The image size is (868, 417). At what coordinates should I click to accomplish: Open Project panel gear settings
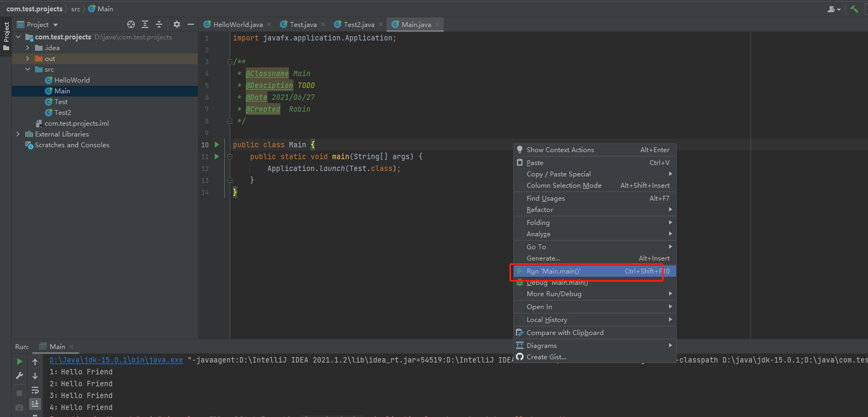click(x=177, y=24)
